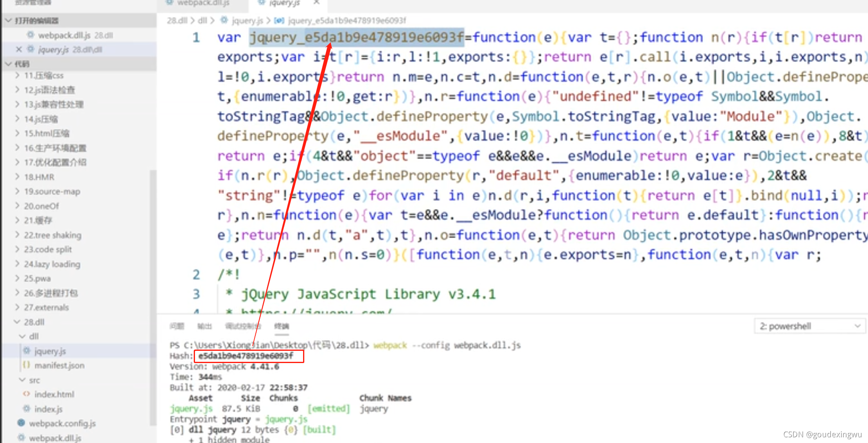Click the gear icon beside jquery.js in the dll folder
This screenshot has width=868, height=443.
pyautogui.click(x=27, y=351)
